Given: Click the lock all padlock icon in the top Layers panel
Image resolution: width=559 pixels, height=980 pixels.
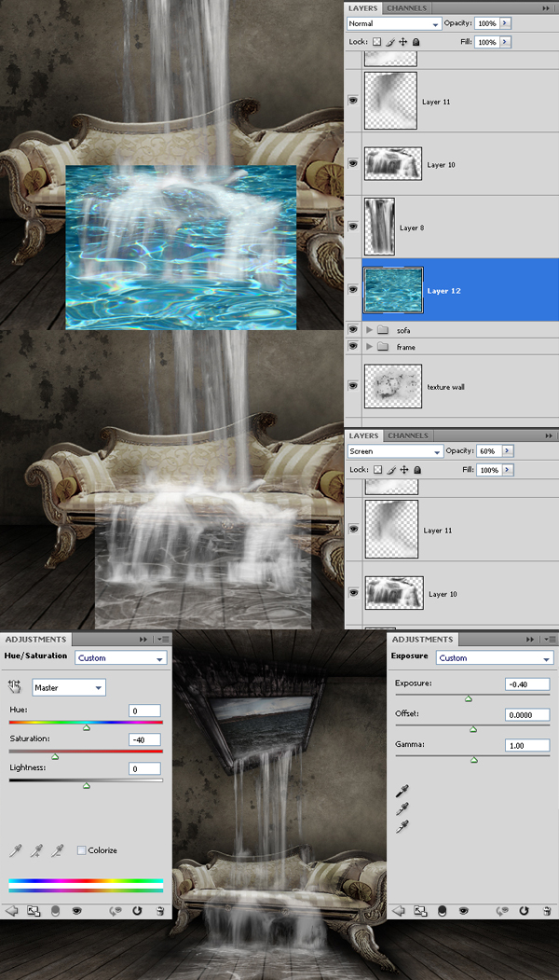Looking at the screenshot, I should [416, 42].
